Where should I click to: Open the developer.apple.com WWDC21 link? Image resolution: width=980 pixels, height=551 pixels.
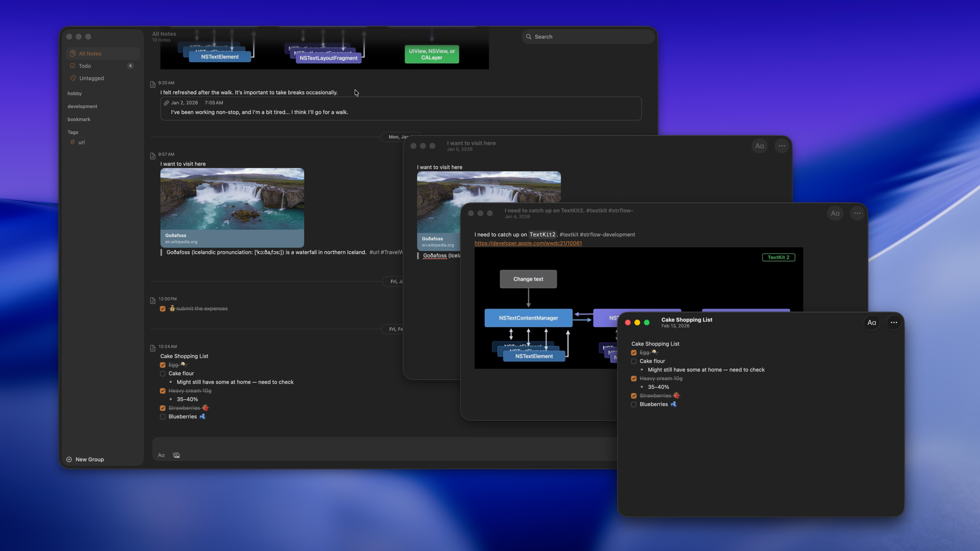[x=527, y=243]
